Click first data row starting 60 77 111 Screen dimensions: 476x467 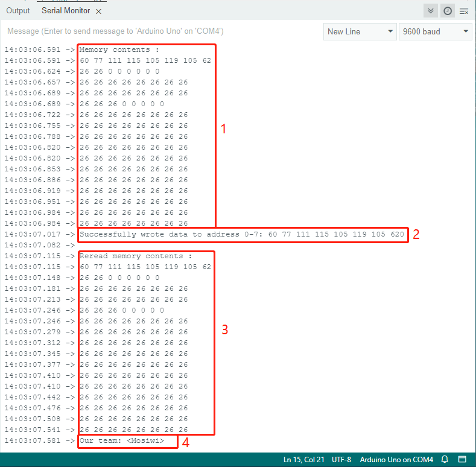pos(145,60)
